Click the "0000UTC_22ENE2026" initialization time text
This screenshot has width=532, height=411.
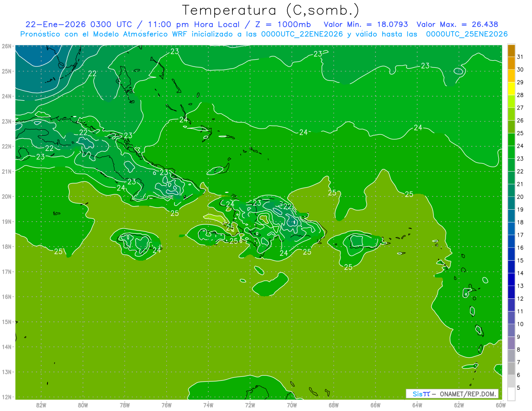point(302,34)
